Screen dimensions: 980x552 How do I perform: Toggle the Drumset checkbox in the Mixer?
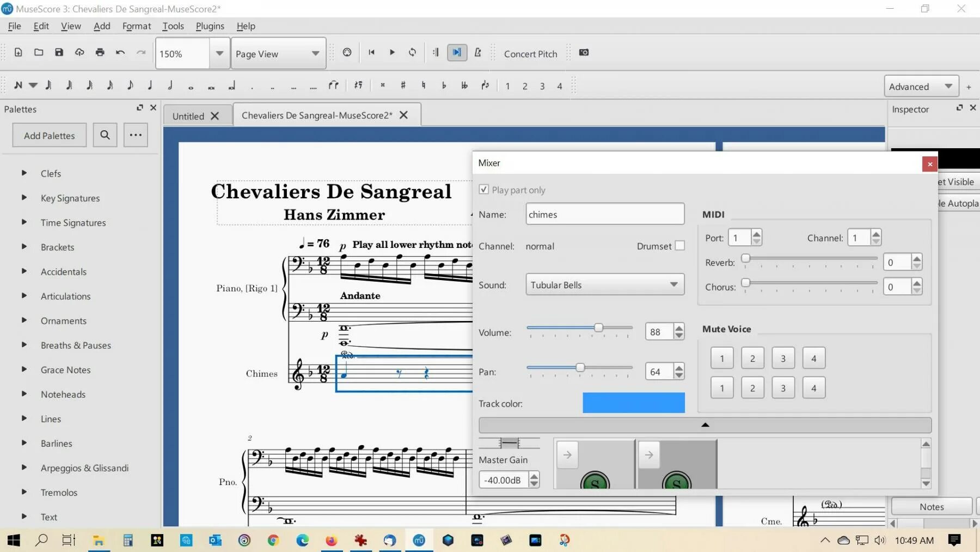tap(680, 246)
